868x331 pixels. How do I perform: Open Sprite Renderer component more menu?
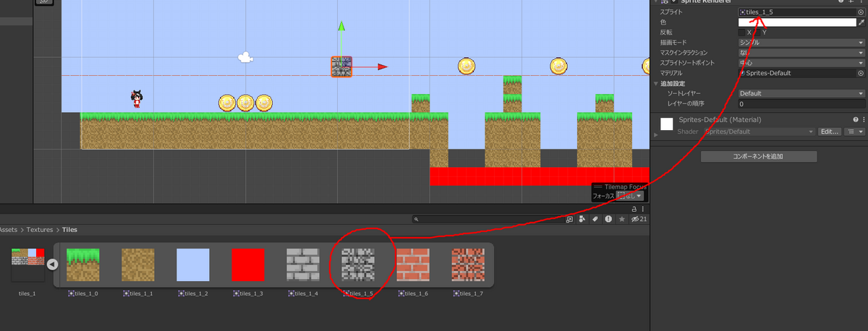point(863,1)
